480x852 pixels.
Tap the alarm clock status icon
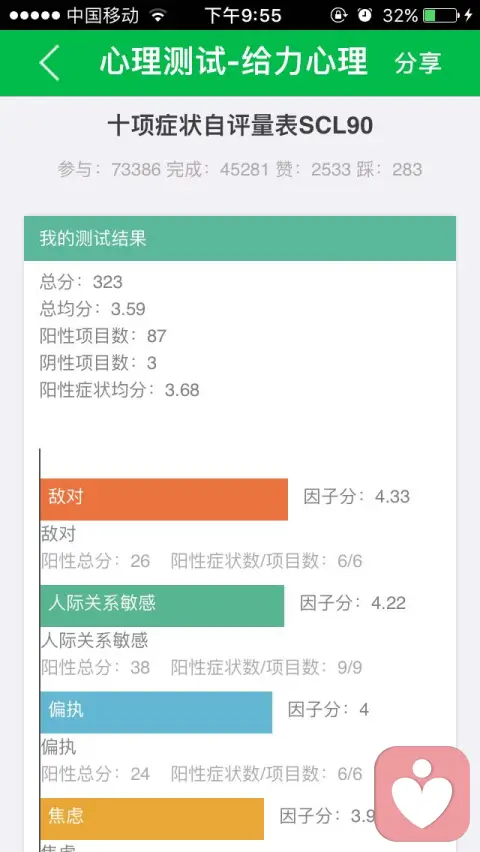(x=365, y=15)
